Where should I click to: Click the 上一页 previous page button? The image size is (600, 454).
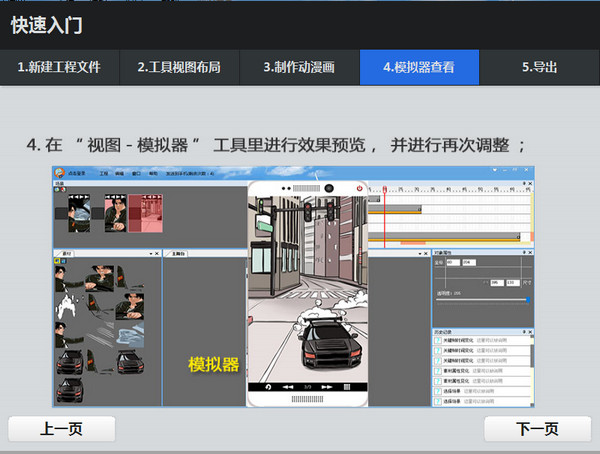[x=61, y=429]
